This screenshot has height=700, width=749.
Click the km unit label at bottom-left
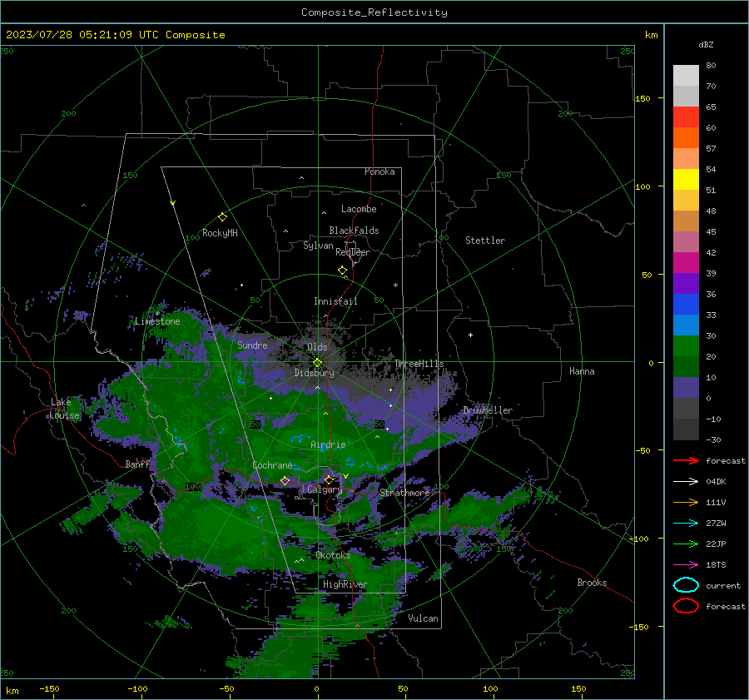[x=12, y=691]
